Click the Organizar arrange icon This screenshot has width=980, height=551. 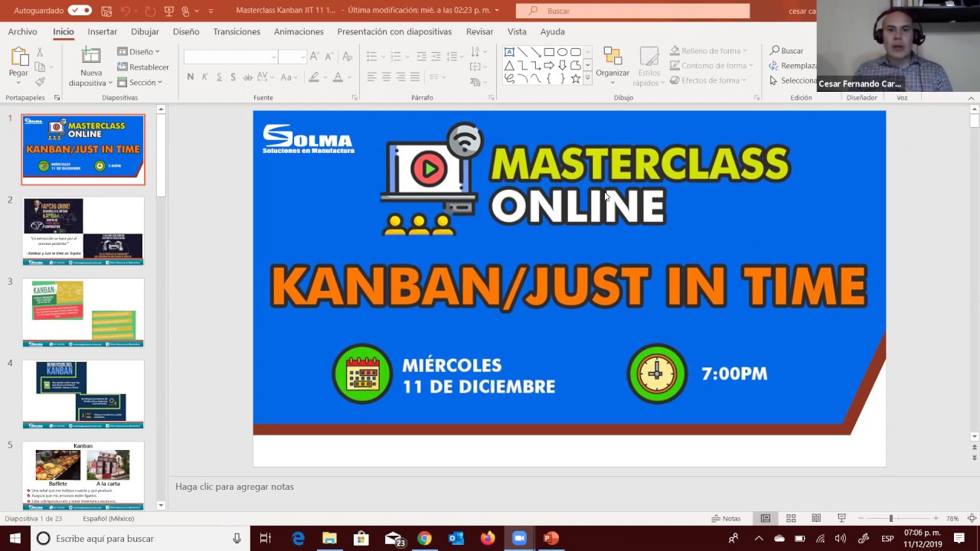click(612, 57)
